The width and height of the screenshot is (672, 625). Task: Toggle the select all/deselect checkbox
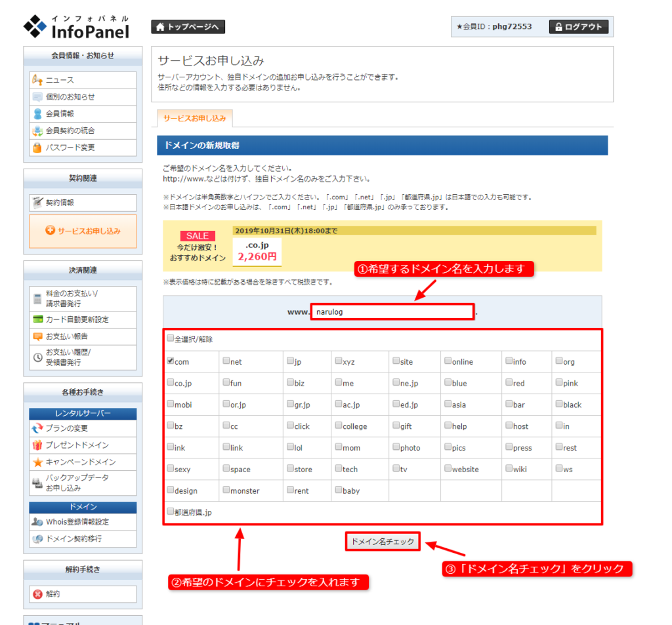coord(171,338)
